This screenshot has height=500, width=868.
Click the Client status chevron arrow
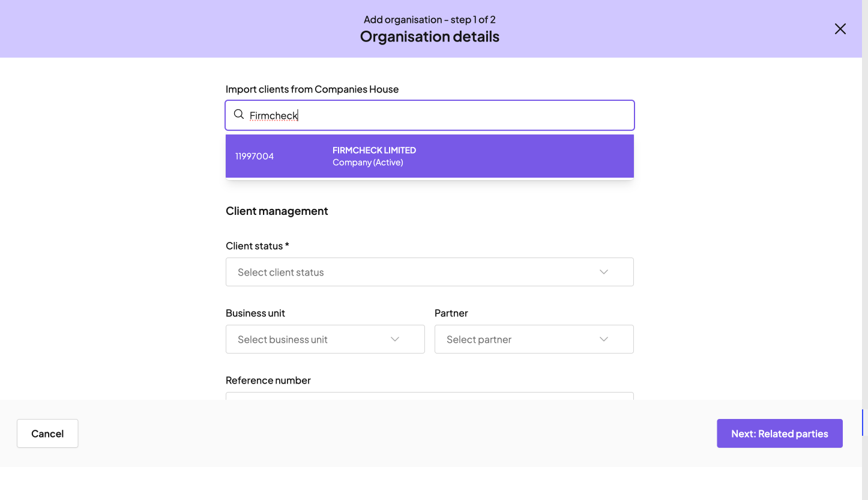603,272
